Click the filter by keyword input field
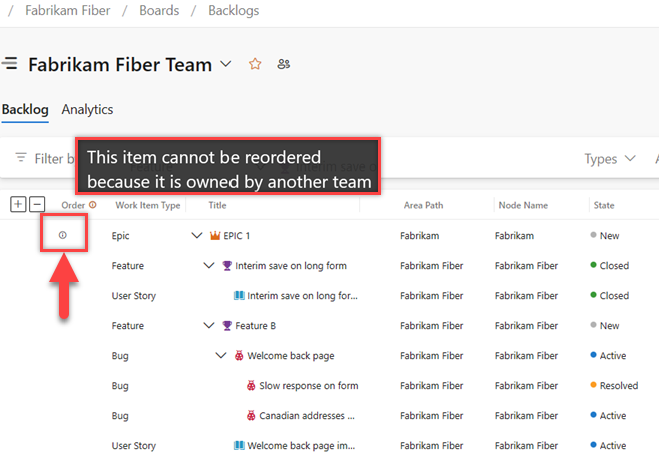This screenshot has width=659, height=454. pos(55,158)
